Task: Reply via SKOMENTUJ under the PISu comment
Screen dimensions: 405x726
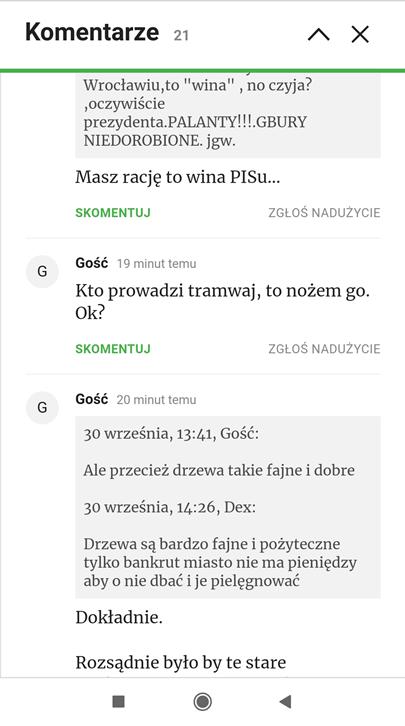Action: pos(113,213)
